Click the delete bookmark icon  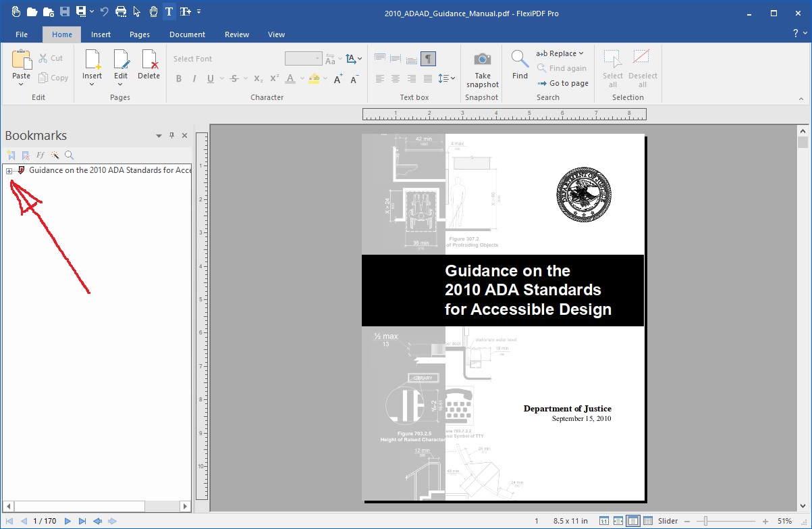point(26,155)
